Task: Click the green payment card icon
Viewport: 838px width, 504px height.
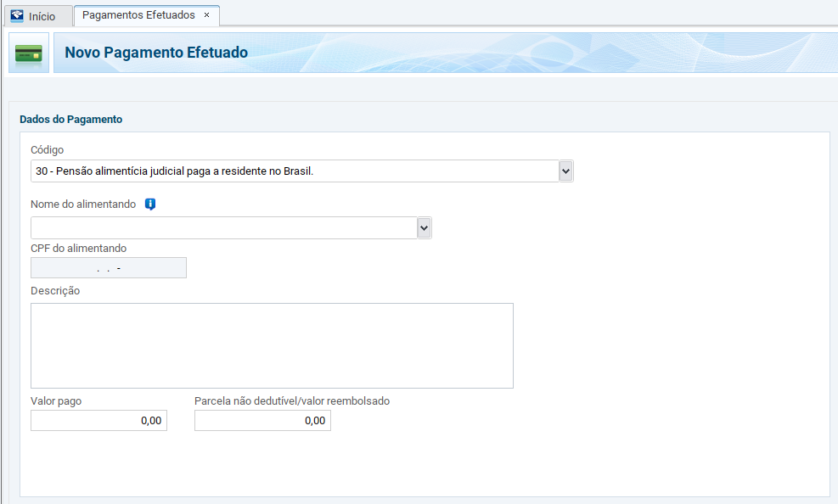Action: pyautogui.click(x=29, y=53)
